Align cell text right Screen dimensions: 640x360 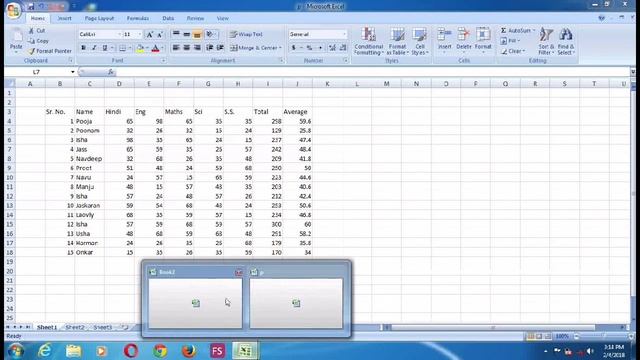(197, 48)
